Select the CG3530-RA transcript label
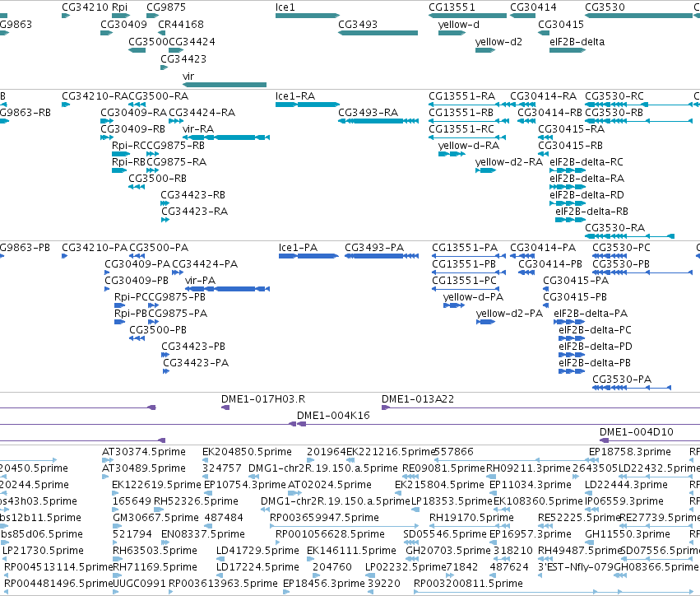 click(614, 228)
